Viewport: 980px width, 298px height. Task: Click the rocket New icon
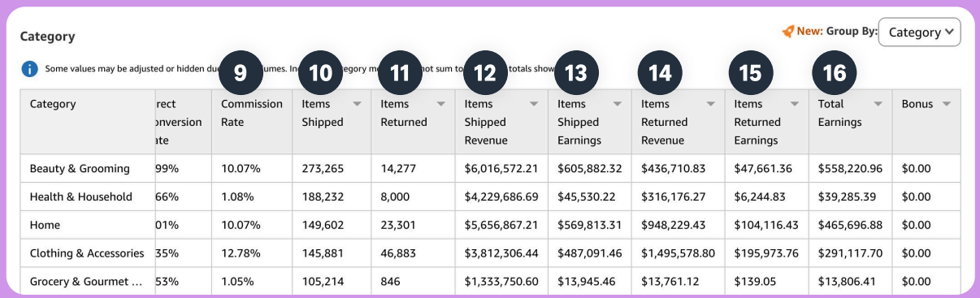coord(787,32)
